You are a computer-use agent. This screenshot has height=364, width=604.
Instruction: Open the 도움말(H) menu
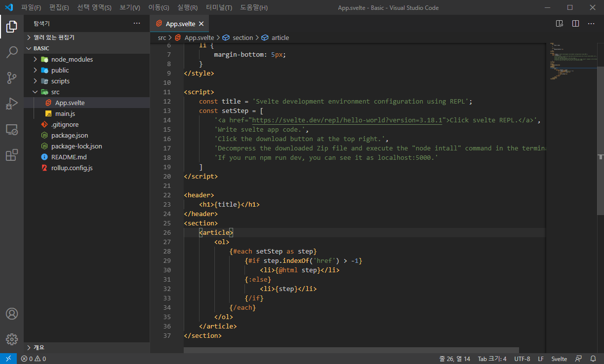tap(254, 7)
